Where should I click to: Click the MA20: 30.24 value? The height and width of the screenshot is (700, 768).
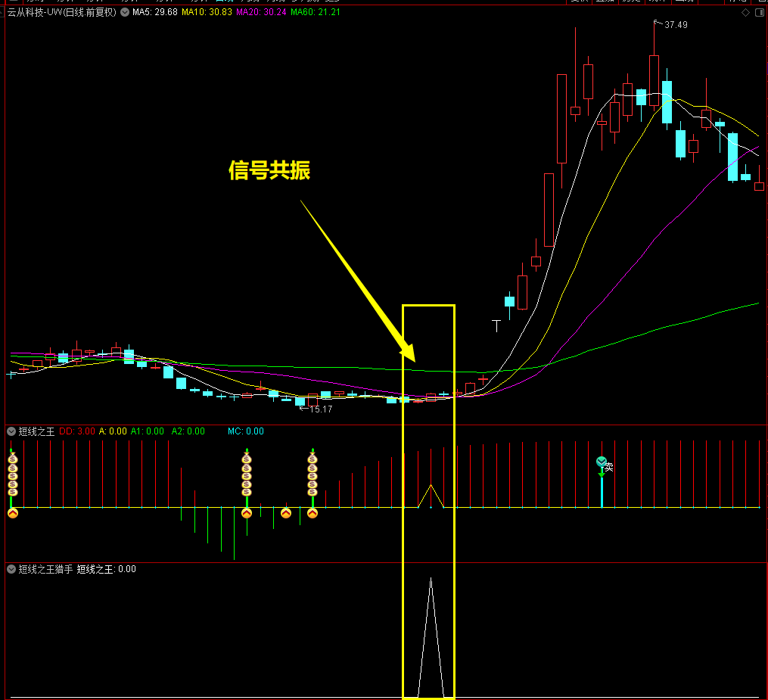(x=261, y=12)
